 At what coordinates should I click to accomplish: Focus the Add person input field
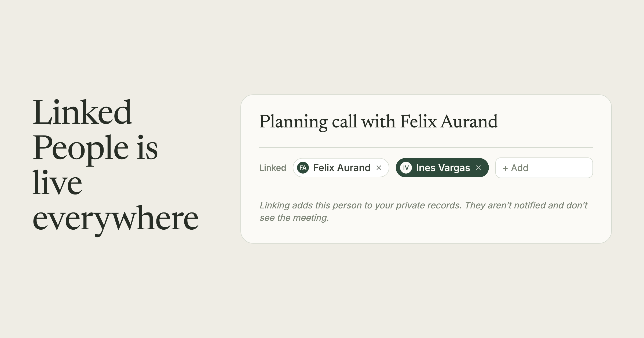click(x=544, y=168)
